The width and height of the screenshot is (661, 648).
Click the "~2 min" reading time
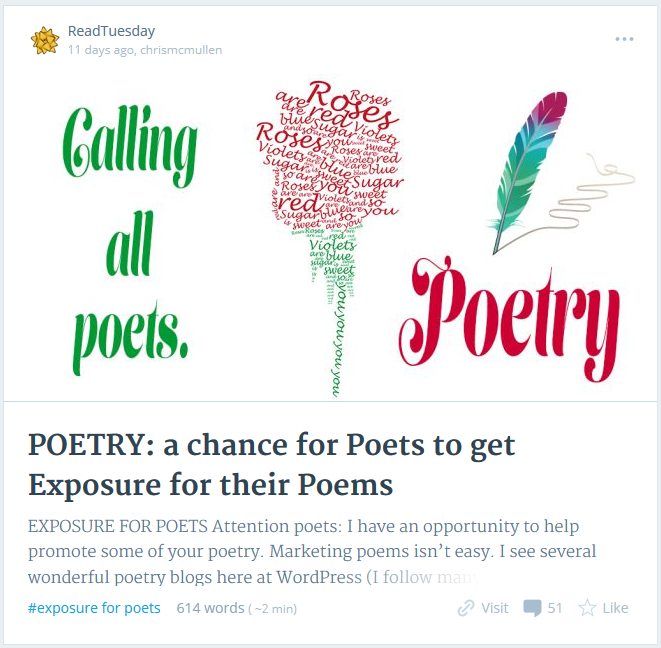coord(272,608)
